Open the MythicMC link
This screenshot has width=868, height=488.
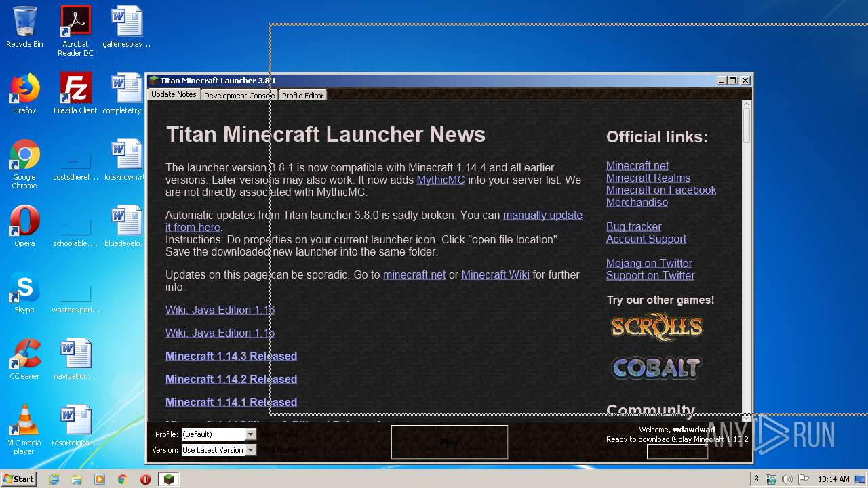click(x=441, y=180)
